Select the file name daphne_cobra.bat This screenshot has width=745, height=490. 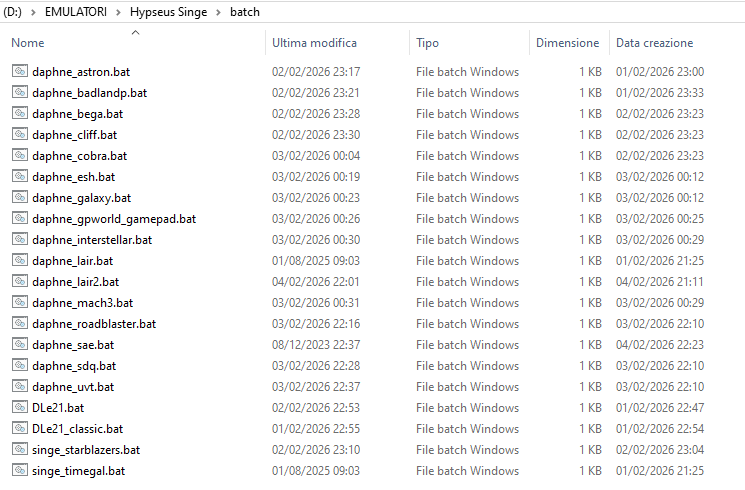(80, 156)
